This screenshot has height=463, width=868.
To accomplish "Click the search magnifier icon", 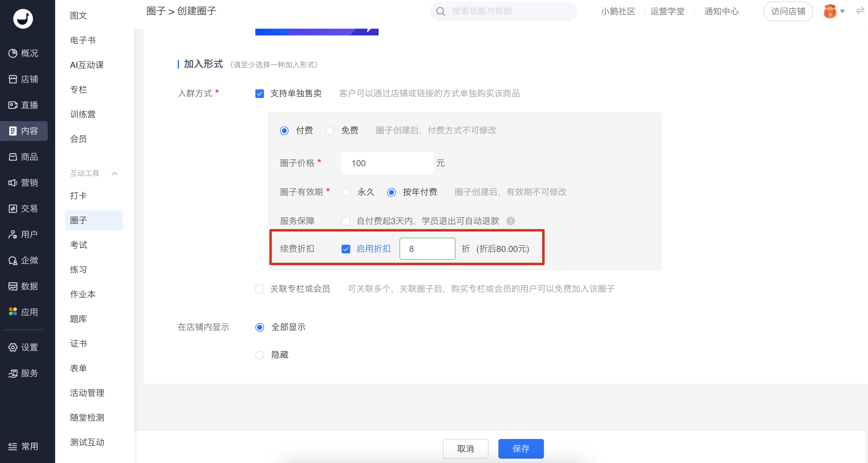I will [440, 11].
